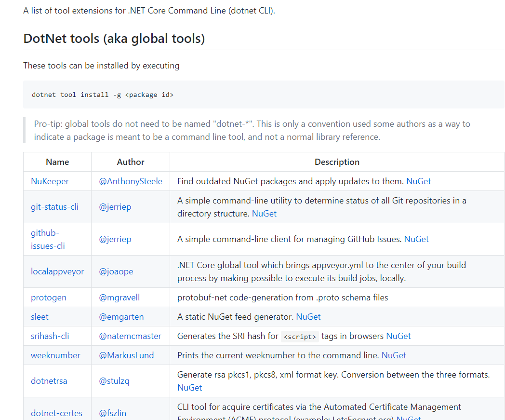Viewport: 505px width, 420px height.
Task: Open the NuKeeper tool link
Action: tap(50, 181)
